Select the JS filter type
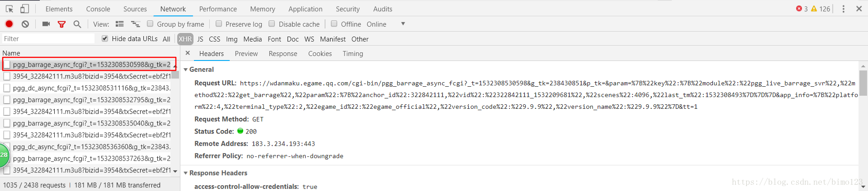The width and height of the screenshot is (868, 191). point(200,39)
